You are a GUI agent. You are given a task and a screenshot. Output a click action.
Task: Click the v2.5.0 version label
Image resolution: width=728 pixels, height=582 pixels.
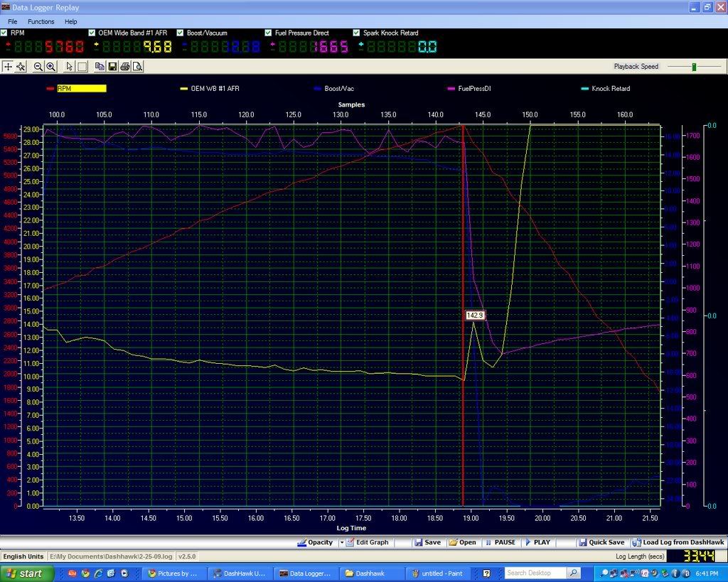pos(187,556)
